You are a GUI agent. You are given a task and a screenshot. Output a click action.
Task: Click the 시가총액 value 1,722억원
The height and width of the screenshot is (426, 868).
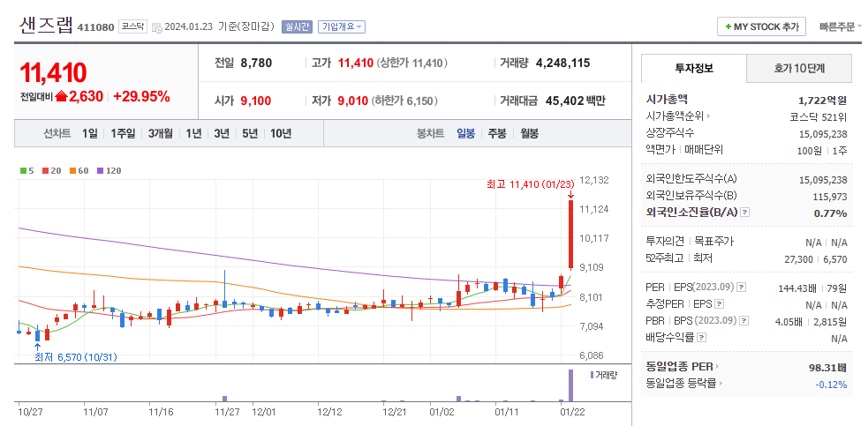click(x=823, y=101)
